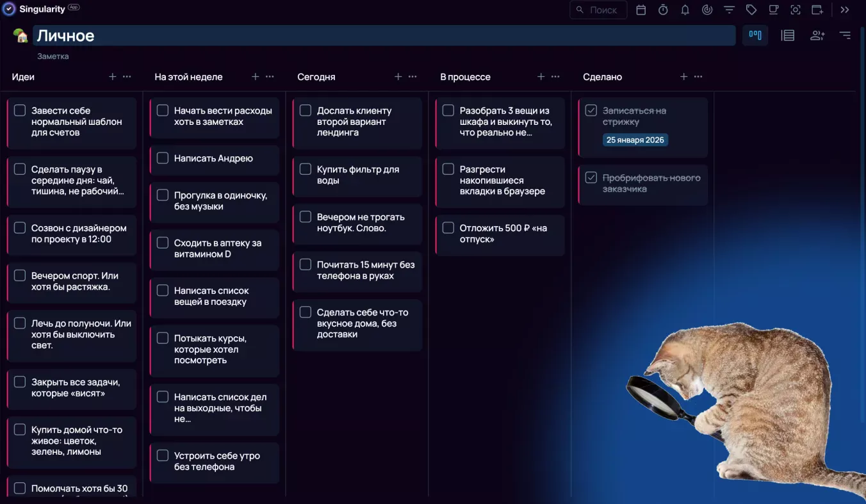Add a task to Сделано column

683,77
